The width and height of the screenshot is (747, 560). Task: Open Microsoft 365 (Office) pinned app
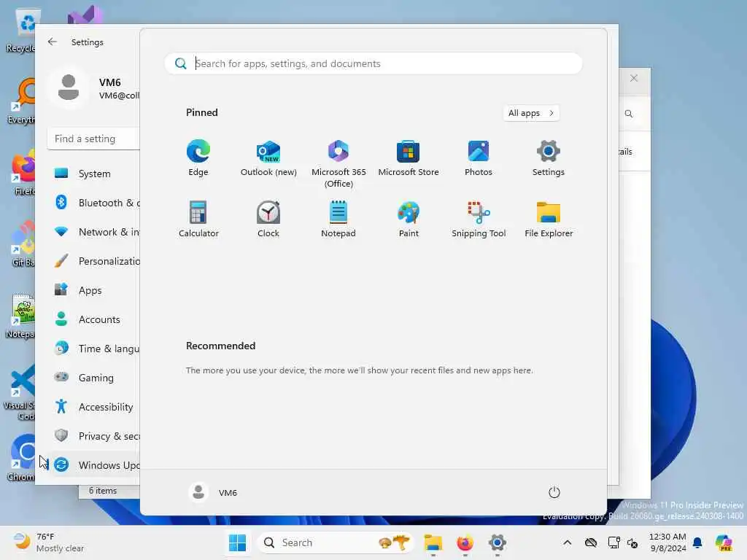click(338, 164)
